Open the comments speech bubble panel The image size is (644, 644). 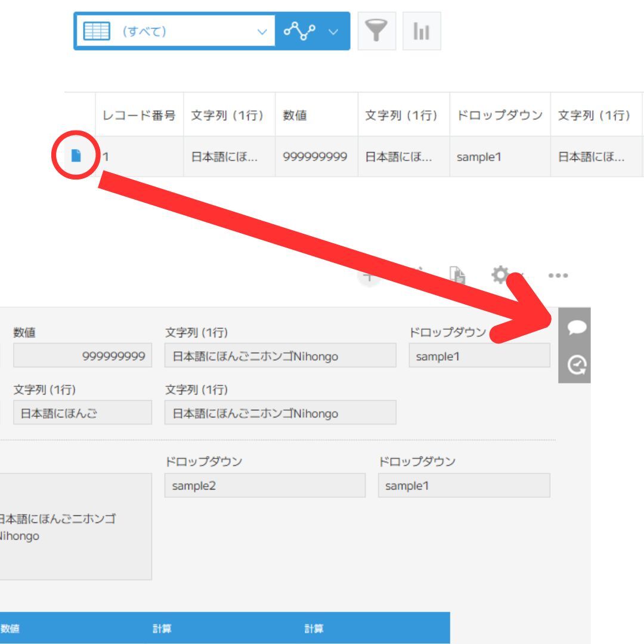click(x=576, y=327)
